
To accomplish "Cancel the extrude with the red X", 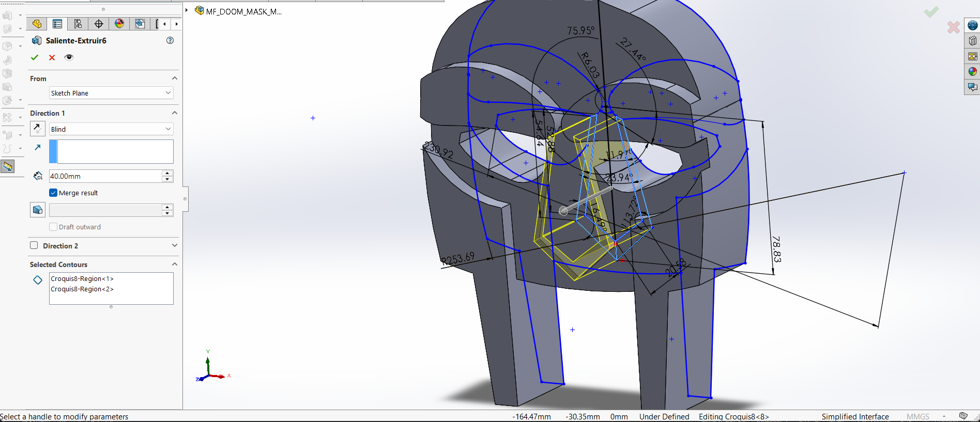I will 52,57.
